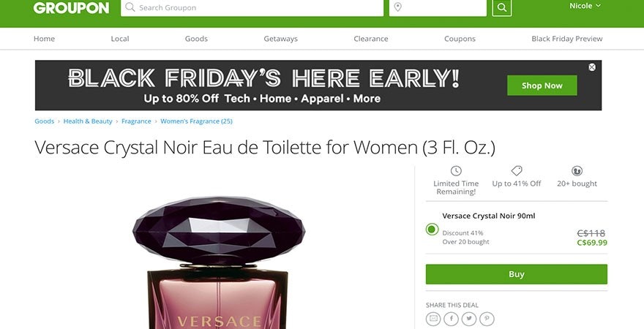Click the Search Groupon input field
The height and width of the screenshot is (329, 644).
coord(252,7)
